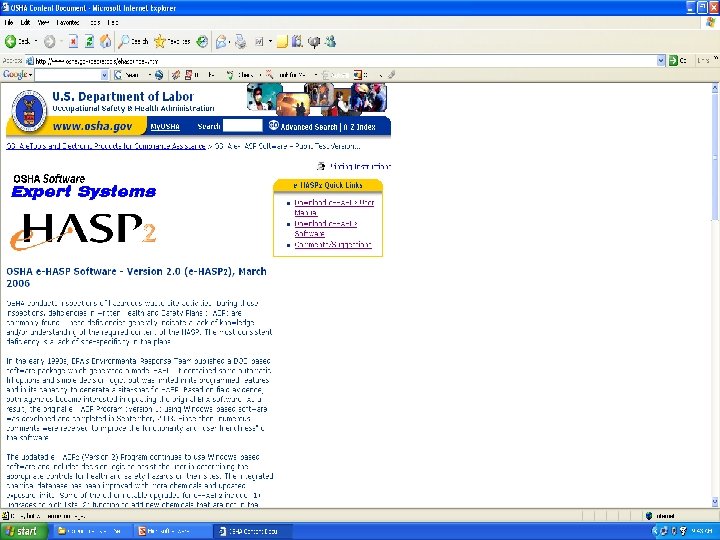Open the File menu
This screenshot has height=540, width=720.
pyautogui.click(x=8, y=22)
